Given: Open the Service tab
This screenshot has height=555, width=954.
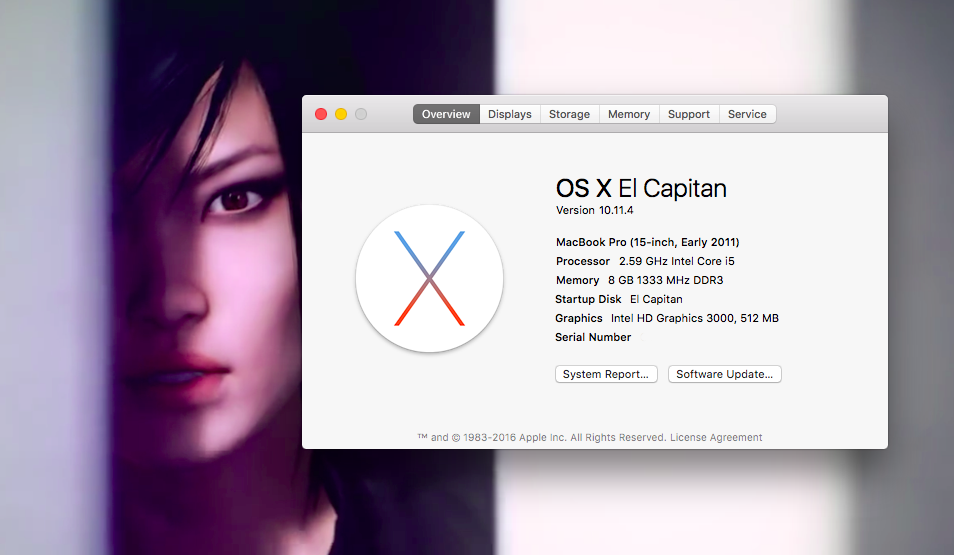Looking at the screenshot, I should coord(747,114).
